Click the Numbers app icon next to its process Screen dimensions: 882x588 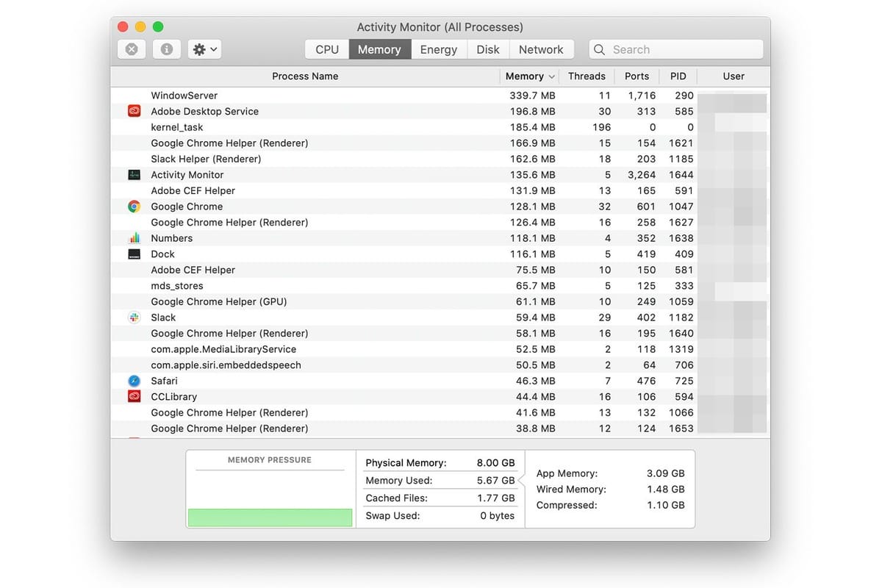tap(133, 237)
